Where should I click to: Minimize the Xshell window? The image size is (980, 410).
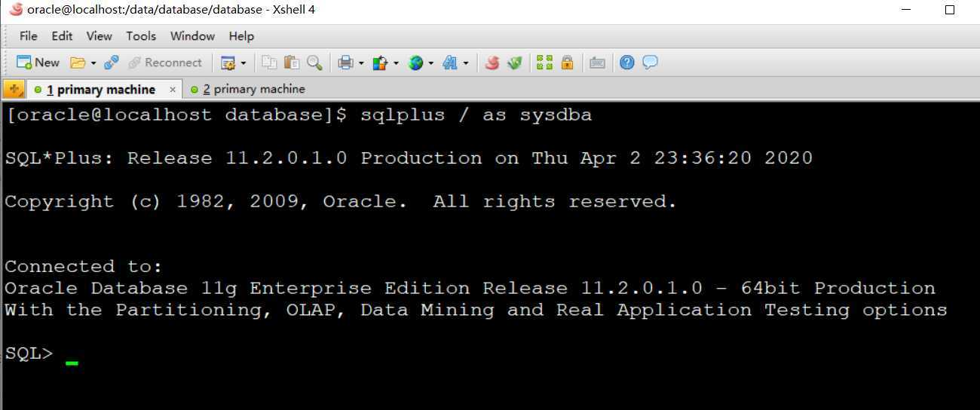click(906, 10)
